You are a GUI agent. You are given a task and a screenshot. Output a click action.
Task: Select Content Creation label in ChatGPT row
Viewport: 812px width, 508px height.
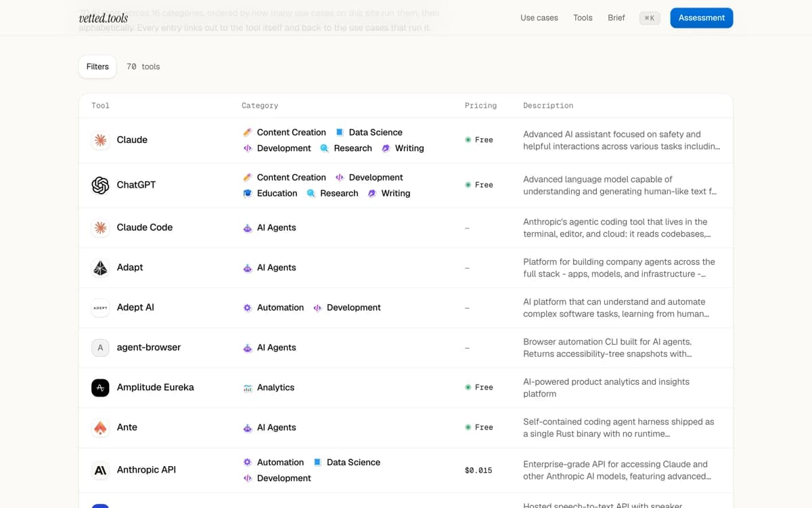pyautogui.click(x=292, y=177)
